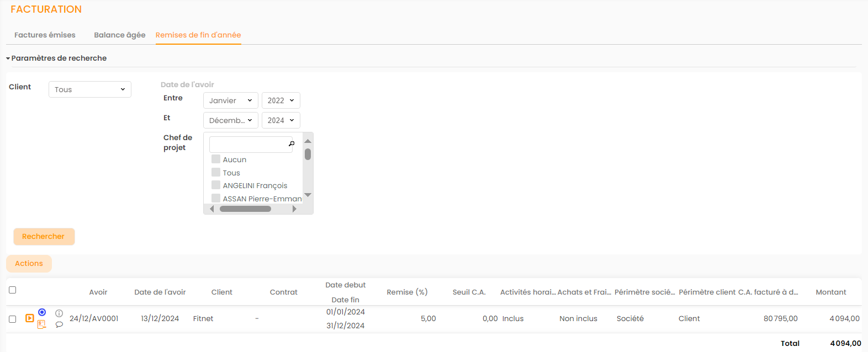Click the Rechercher button
The width and height of the screenshot is (868, 352).
(44, 236)
